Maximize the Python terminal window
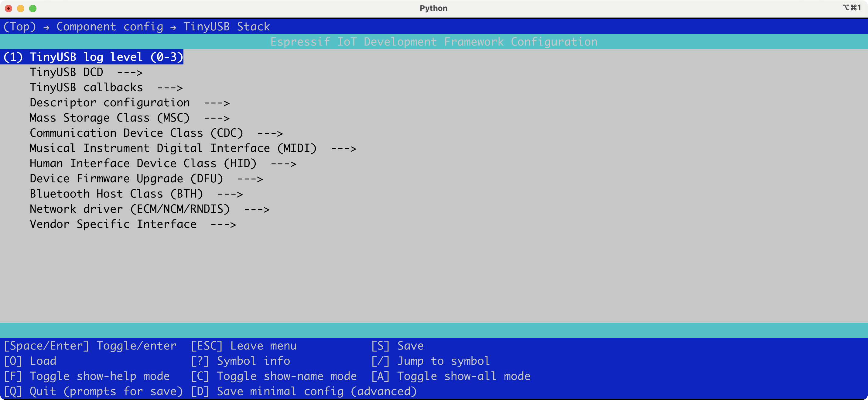Screen dimensions: 868x400 [33, 9]
